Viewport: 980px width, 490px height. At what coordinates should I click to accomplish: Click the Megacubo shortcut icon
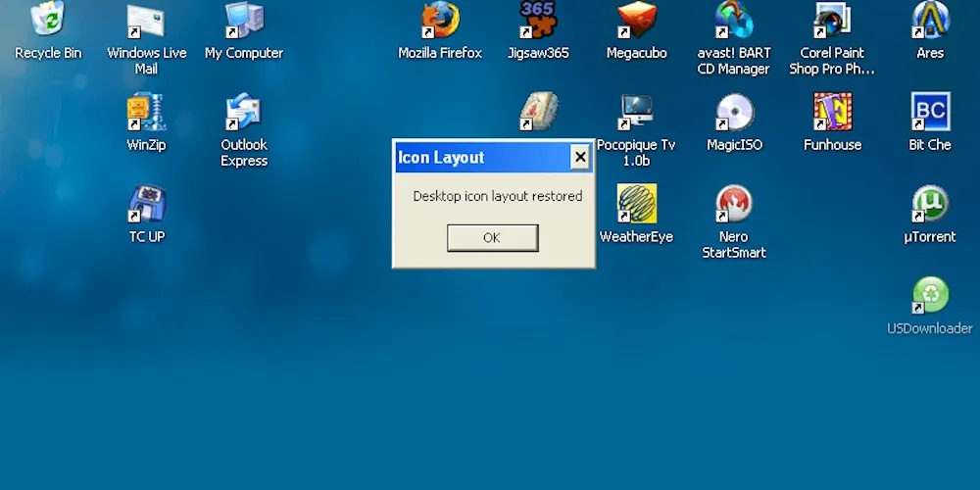(636, 22)
